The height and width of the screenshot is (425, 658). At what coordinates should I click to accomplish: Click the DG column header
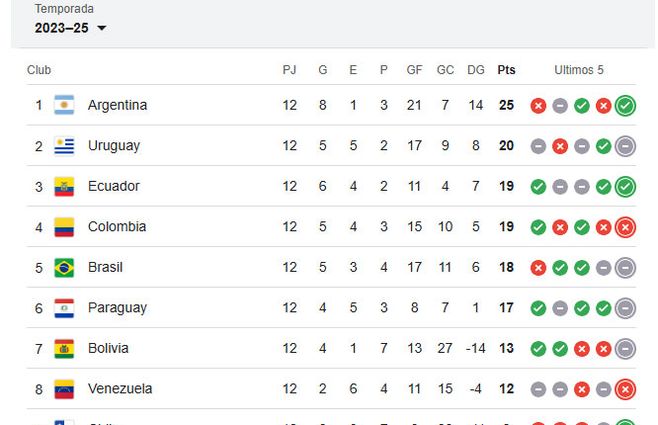[476, 70]
